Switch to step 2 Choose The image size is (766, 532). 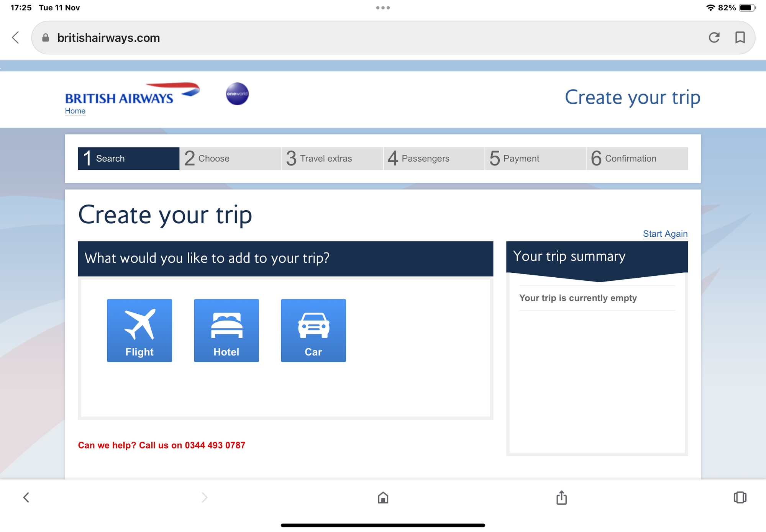tap(230, 159)
